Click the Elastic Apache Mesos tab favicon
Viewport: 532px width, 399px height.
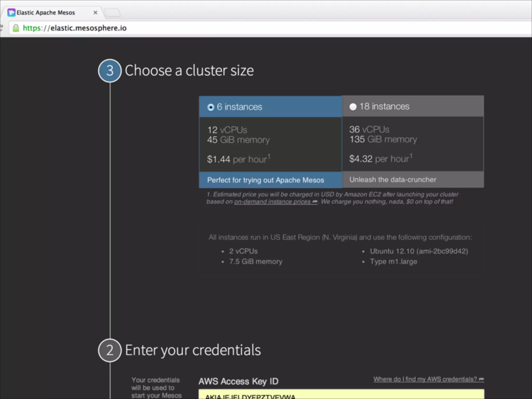(11, 12)
